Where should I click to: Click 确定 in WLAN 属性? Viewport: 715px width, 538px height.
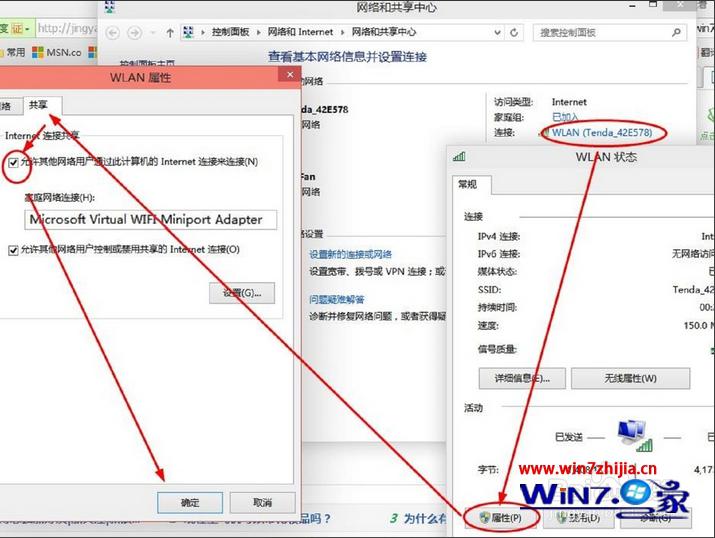(x=190, y=502)
